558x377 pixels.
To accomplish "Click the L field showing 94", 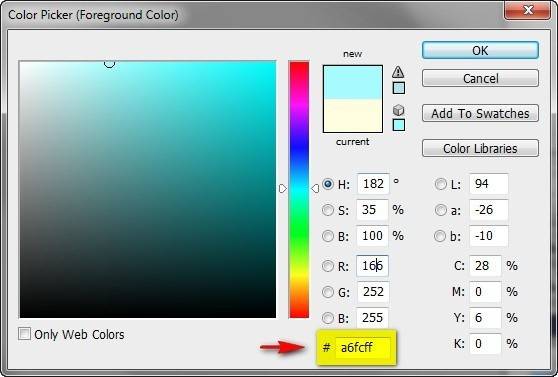I will click(489, 184).
